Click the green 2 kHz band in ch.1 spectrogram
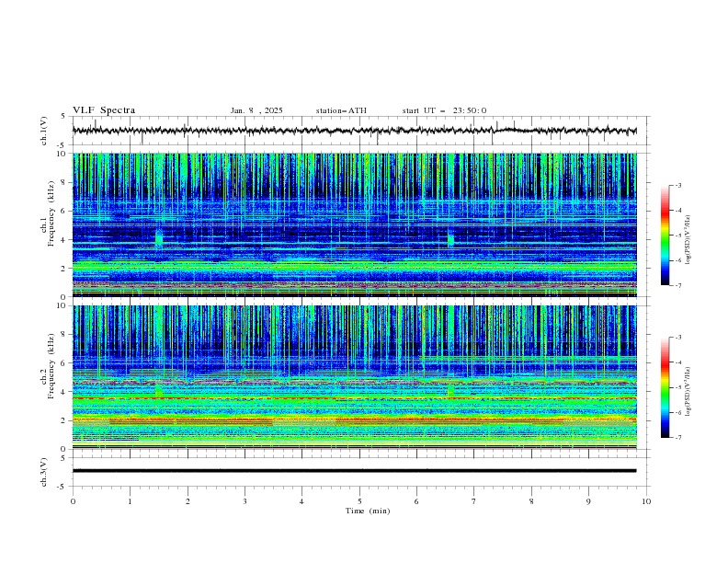Viewport: 728px width, 563px height. [x=354, y=267]
